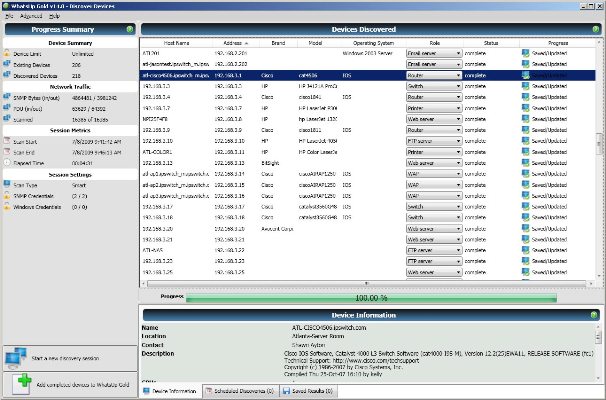
Task: Click the 100.00 % progress bar
Action: 371,298
